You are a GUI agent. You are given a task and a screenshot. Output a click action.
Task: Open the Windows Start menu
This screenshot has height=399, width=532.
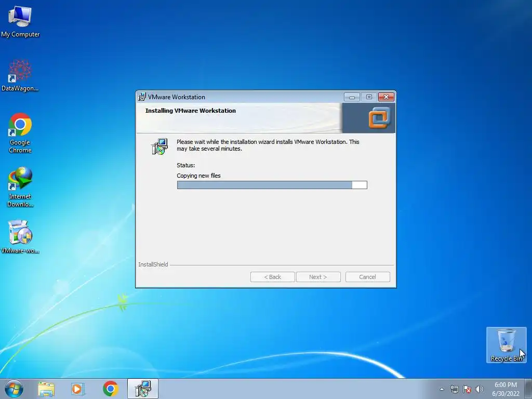(14, 389)
